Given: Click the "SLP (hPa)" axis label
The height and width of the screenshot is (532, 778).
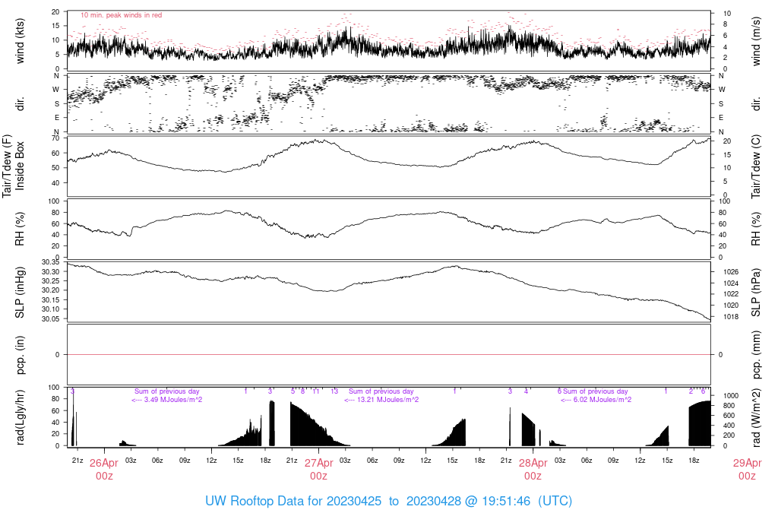Looking at the screenshot, I should click(x=756, y=293).
